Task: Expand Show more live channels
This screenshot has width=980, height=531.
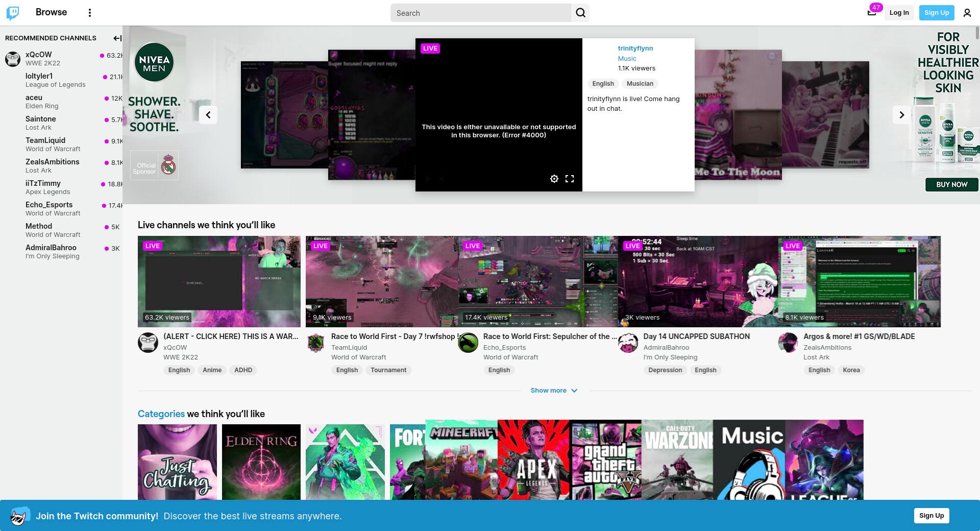Action: point(554,391)
